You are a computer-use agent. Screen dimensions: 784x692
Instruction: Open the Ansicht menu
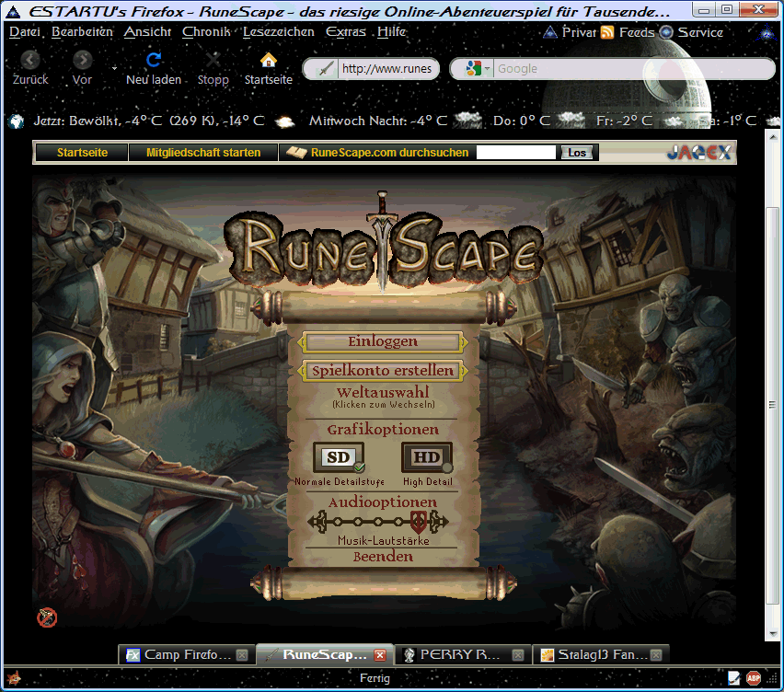tap(147, 32)
